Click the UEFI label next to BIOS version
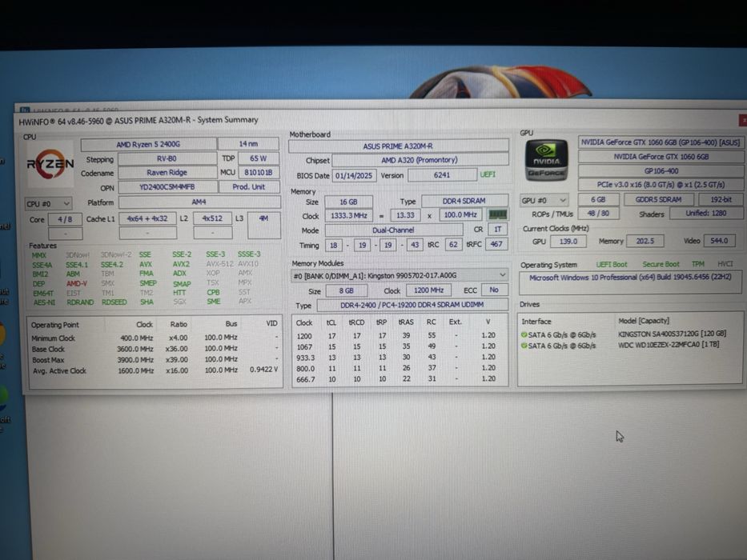This screenshot has width=747, height=560. click(x=488, y=174)
